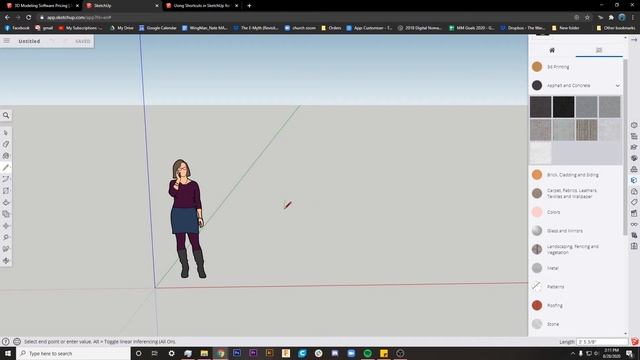Select the Eraser tool

click(6, 144)
